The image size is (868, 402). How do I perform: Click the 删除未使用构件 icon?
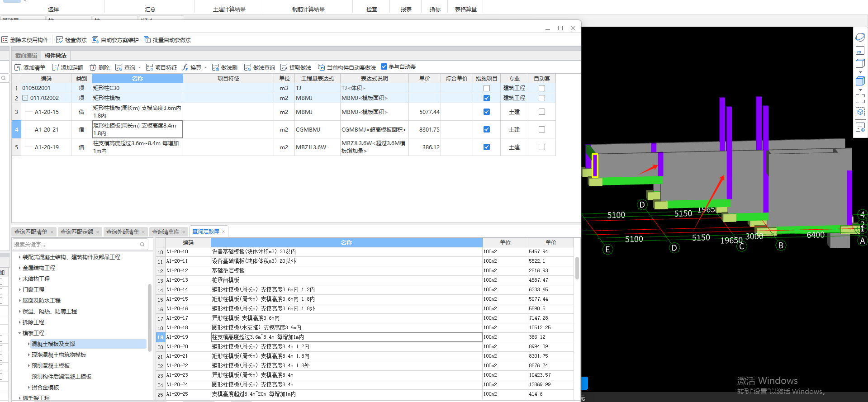coord(5,40)
